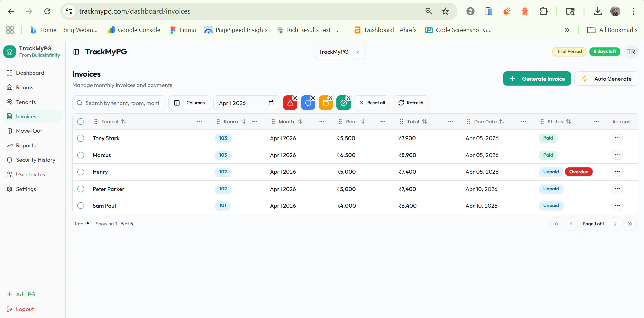Open Total column options menu
Image resolution: width=644 pixels, height=318 pixels.
(450, 122)
